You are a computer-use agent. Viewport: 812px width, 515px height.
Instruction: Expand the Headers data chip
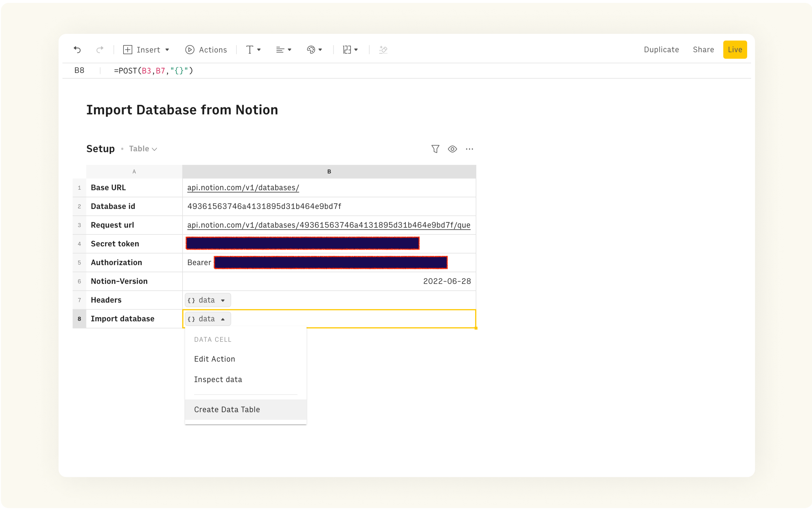point(208,300)
